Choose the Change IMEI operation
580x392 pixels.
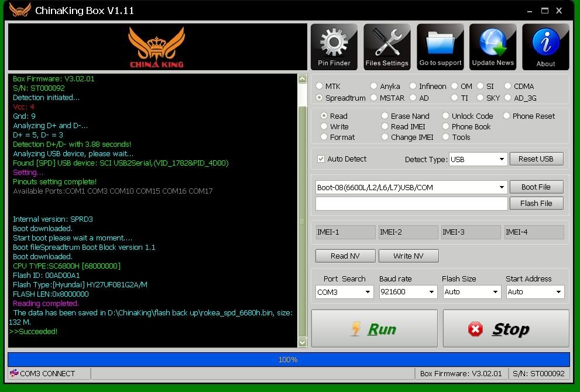(385, 137)
